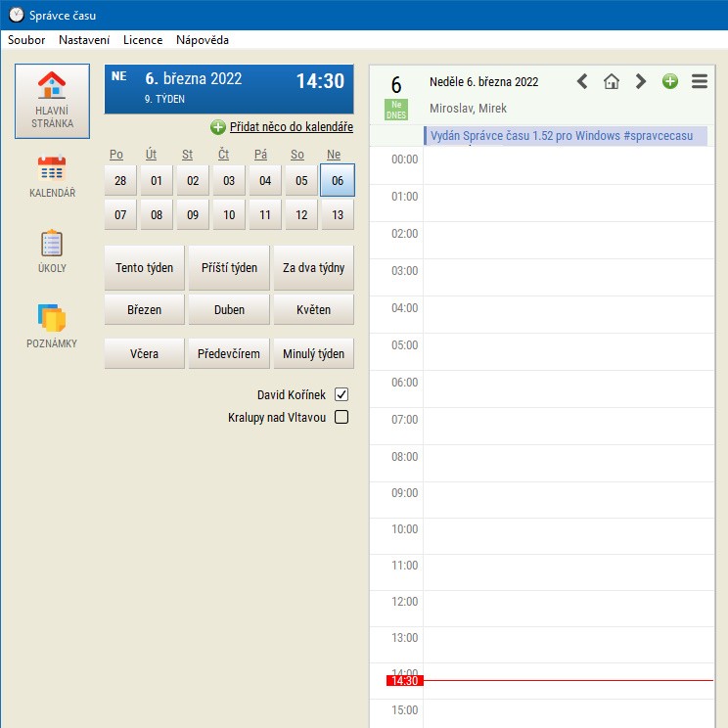Show Tento týden view
Viewport: 728px width, 728px height.
click(145, 268)
